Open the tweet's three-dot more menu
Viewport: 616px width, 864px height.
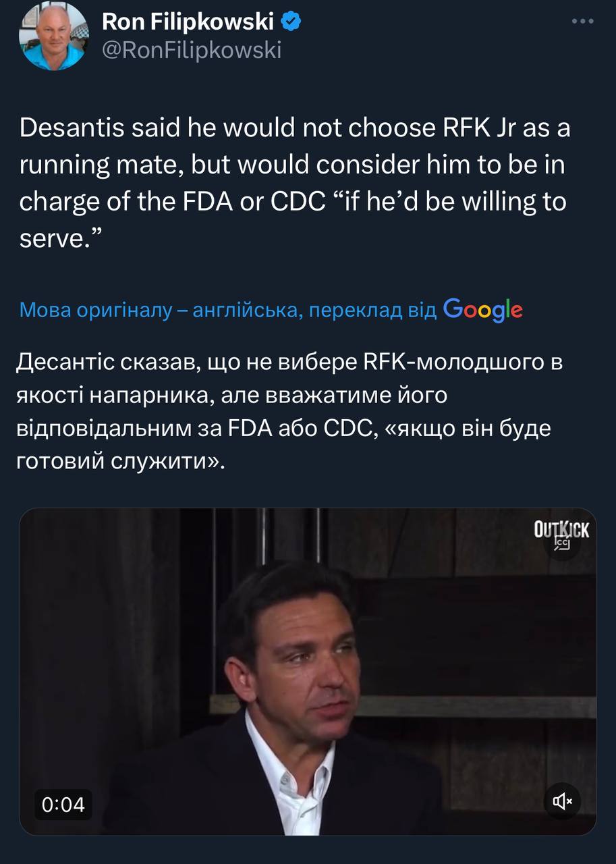[x=582, y=21]
